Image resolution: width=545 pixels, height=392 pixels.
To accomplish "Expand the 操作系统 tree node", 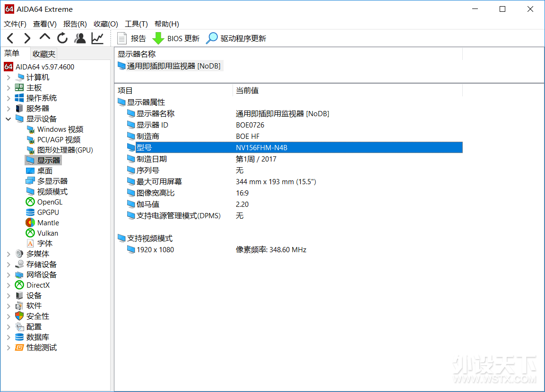I will tap(9, 98).
